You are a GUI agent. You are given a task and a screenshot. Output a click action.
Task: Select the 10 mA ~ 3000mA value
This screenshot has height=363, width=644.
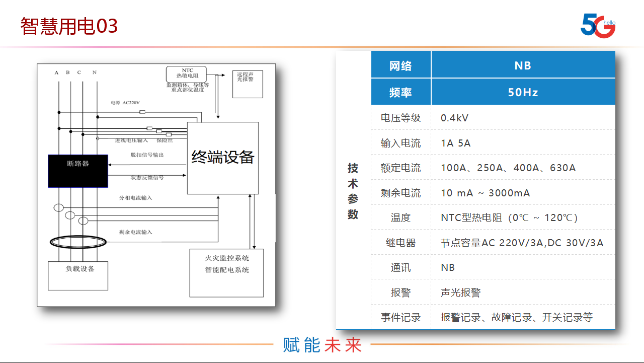tap(485, 193)
